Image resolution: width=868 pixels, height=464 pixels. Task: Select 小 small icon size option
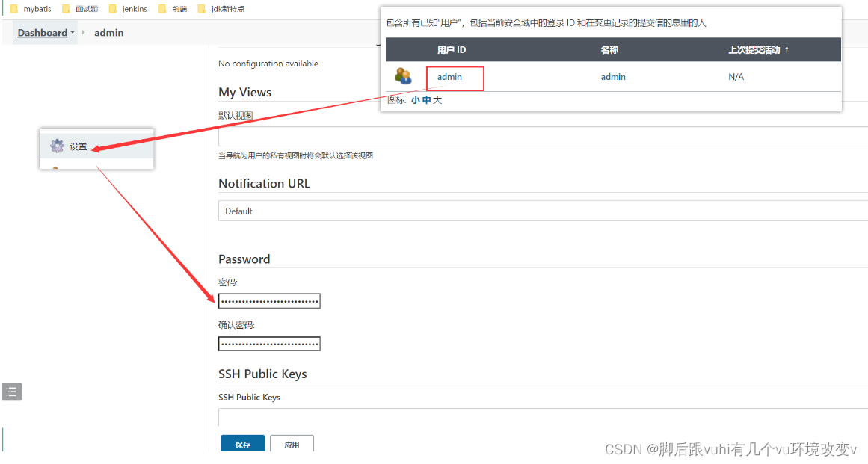[x=416, y=99]
